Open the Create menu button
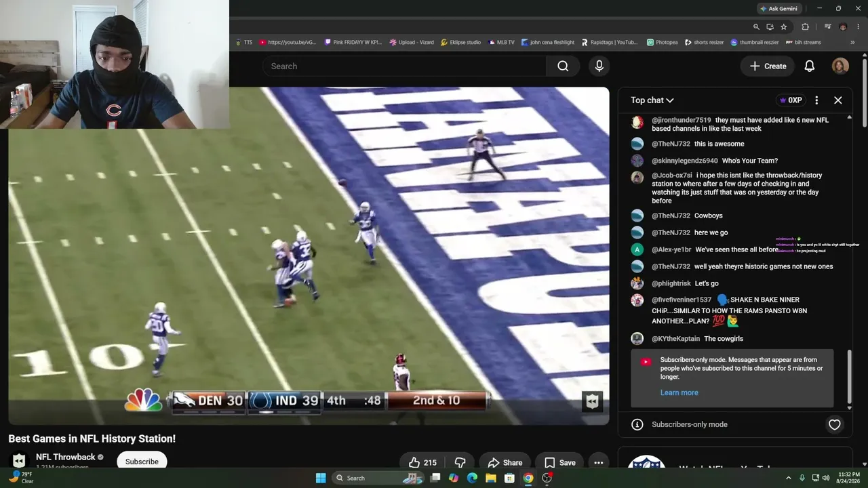 coord(768,66)
